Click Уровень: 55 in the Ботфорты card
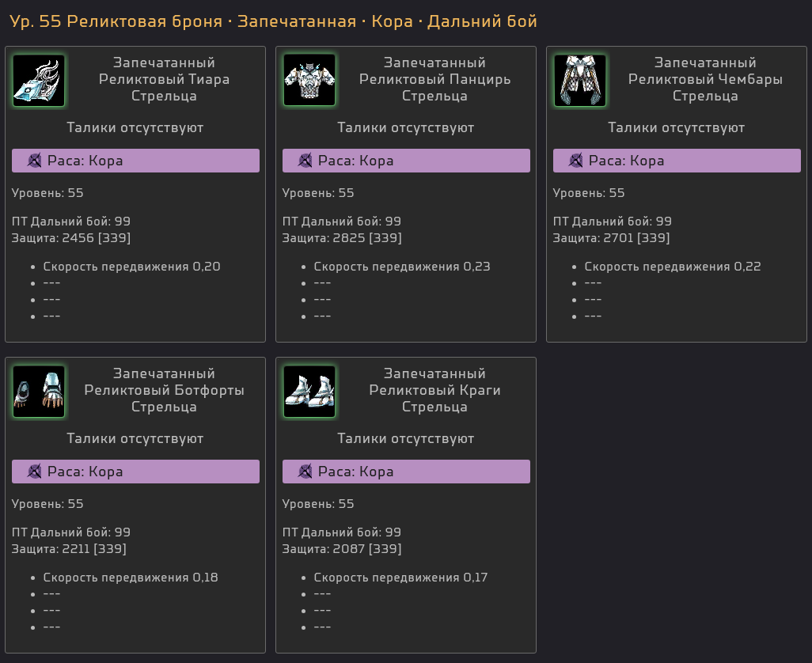The height and width of the screenshot is (663, 812). pyautogui.click(x=47, y=504)
